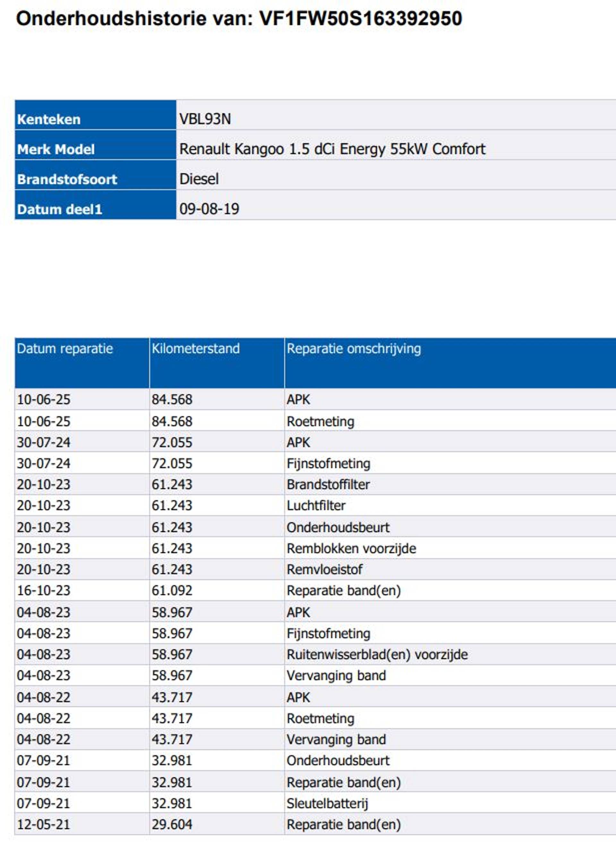
Task: Click the Diesel fuel type value
Action: coord(199,179)
